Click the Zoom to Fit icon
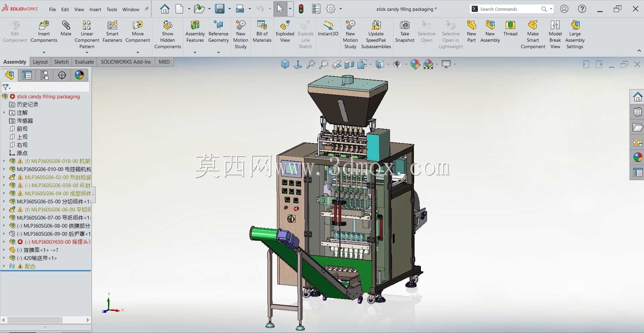 (311, 64)
